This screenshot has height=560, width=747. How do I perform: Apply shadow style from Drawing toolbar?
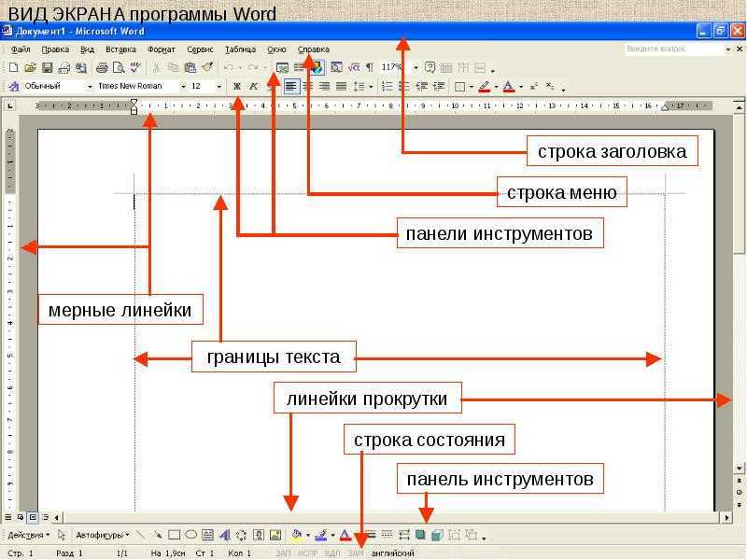tap(420, 535)
